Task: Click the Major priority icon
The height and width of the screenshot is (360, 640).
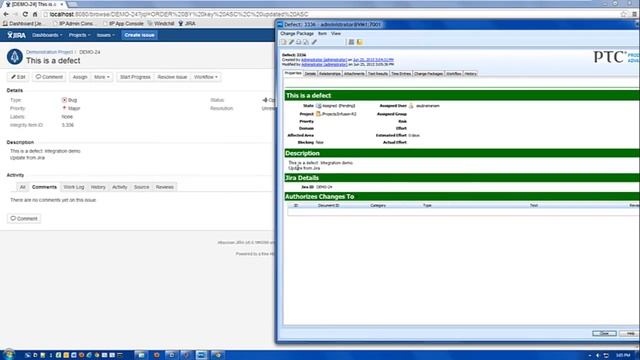Action: [64, 108]
